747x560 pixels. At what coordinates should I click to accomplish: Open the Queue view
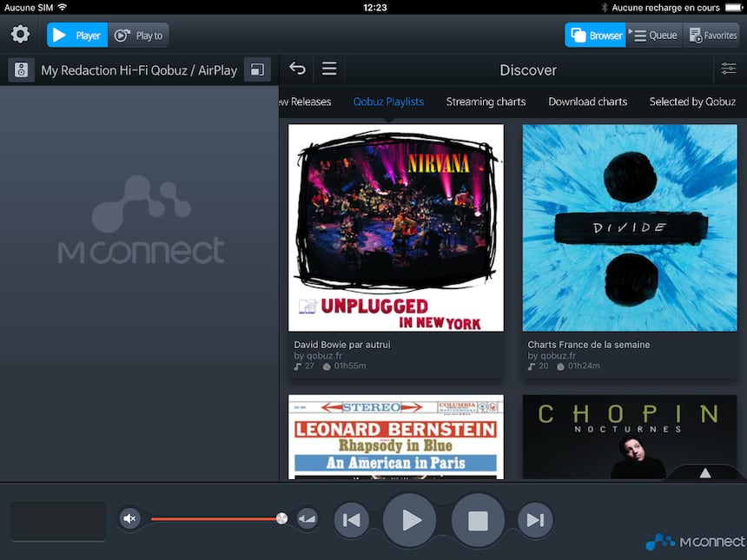pos(654,36)
